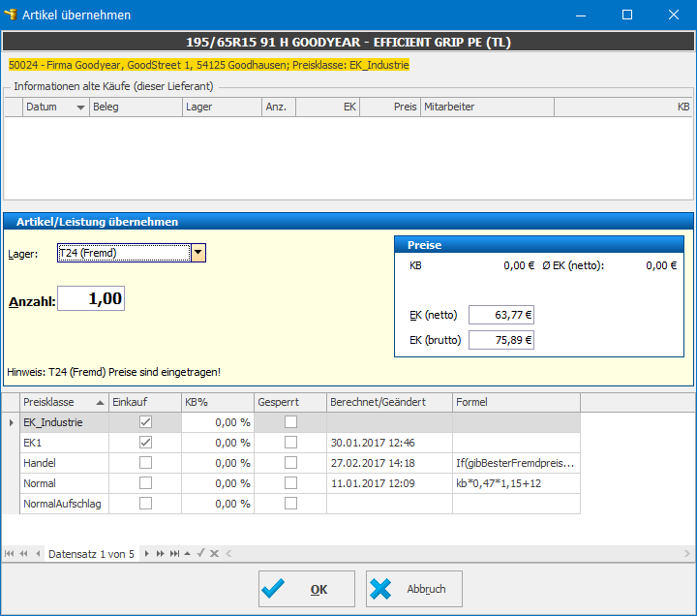Click row indicator arrow for EK_Industrie

click(11, 422)
